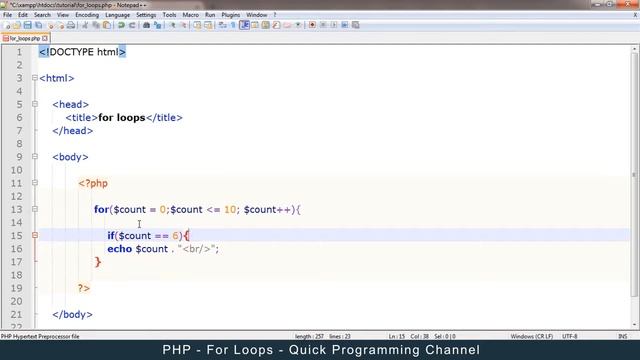Click the Save All toolbar icon
The image size is (640, 360).
38,25
